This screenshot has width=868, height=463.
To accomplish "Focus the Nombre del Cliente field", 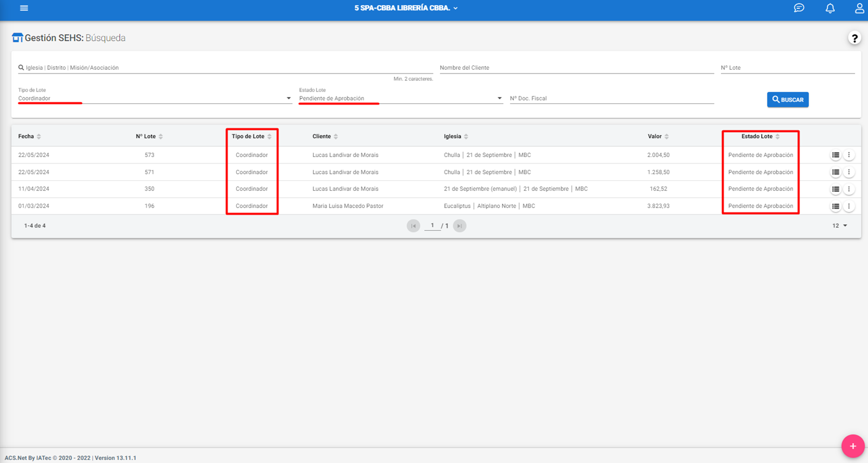I will pyautogui.click(x=577, y=68).
